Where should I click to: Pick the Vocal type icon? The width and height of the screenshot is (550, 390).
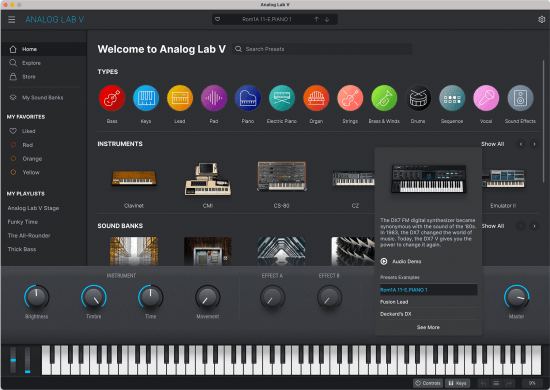click(486, 98)
